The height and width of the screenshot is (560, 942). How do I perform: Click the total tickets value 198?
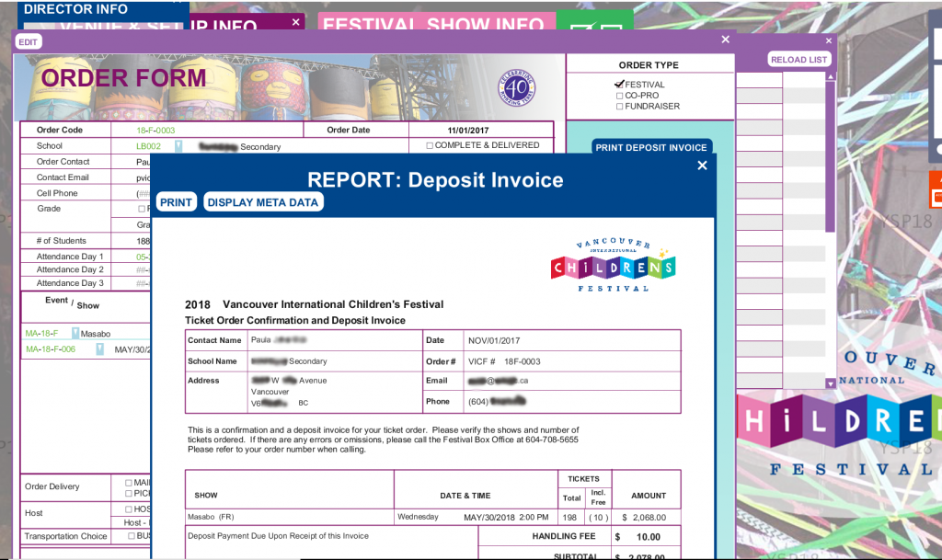pyautogui.click(x=569, y=518)
